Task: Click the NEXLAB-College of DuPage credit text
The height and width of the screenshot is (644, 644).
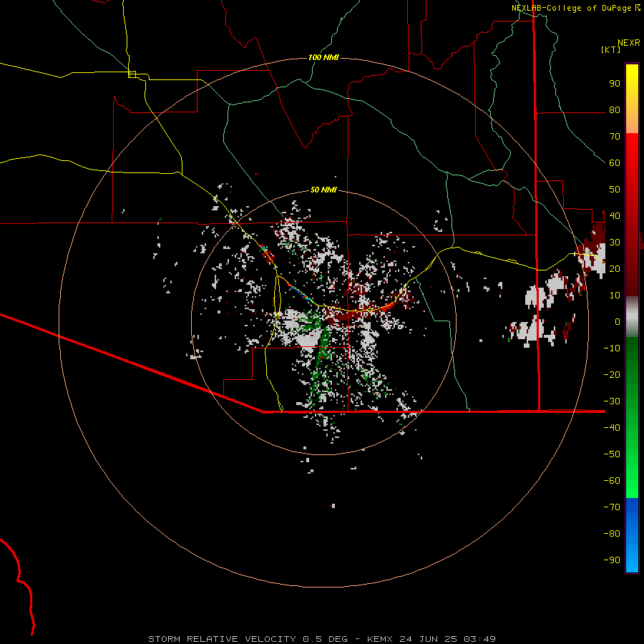Action: coord(571,8)
